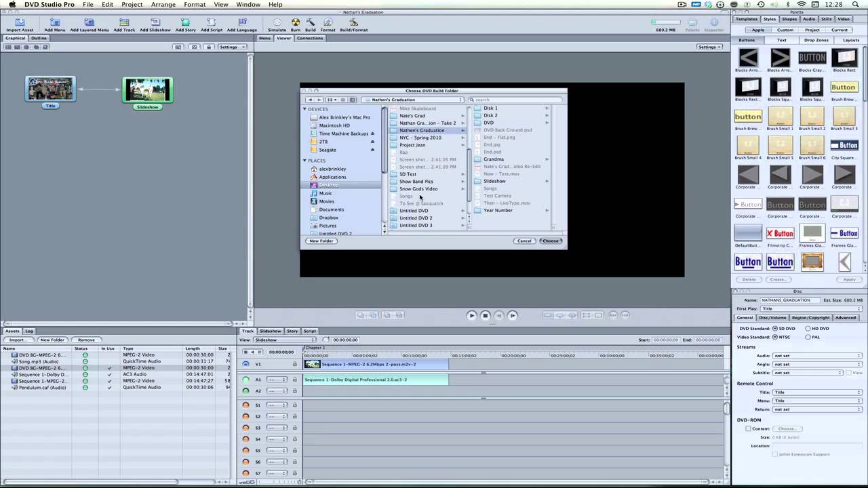Select SD DVD radio button
The width and height of the screenshot is (868, 488).
pos(775,329)
